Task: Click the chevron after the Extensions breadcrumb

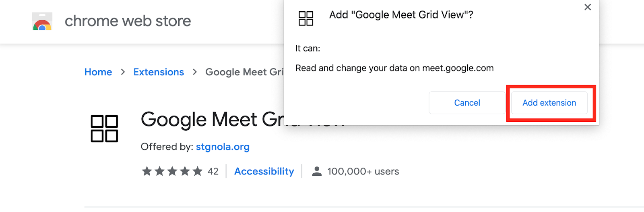Action: [x=195, y=72]
